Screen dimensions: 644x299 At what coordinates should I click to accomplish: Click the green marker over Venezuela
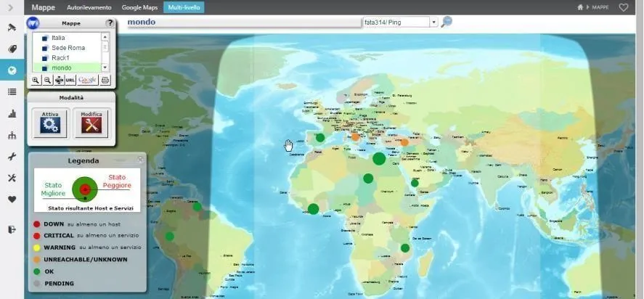197,207
